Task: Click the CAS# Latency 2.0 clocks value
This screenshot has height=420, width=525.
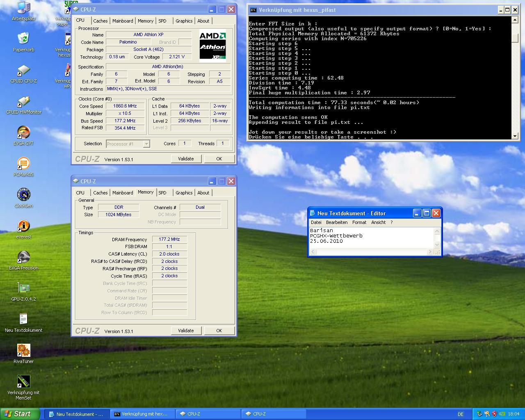Action: 169,254
